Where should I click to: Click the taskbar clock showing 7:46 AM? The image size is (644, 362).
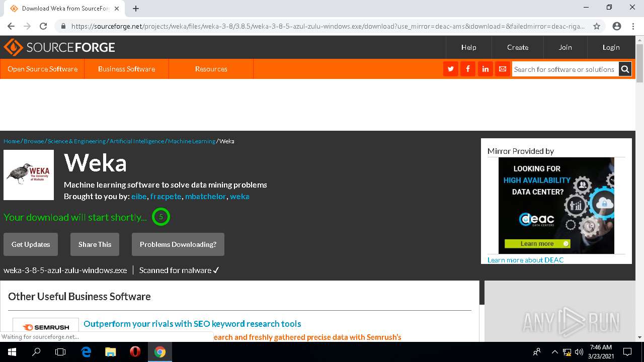click(x=600, y=352)
